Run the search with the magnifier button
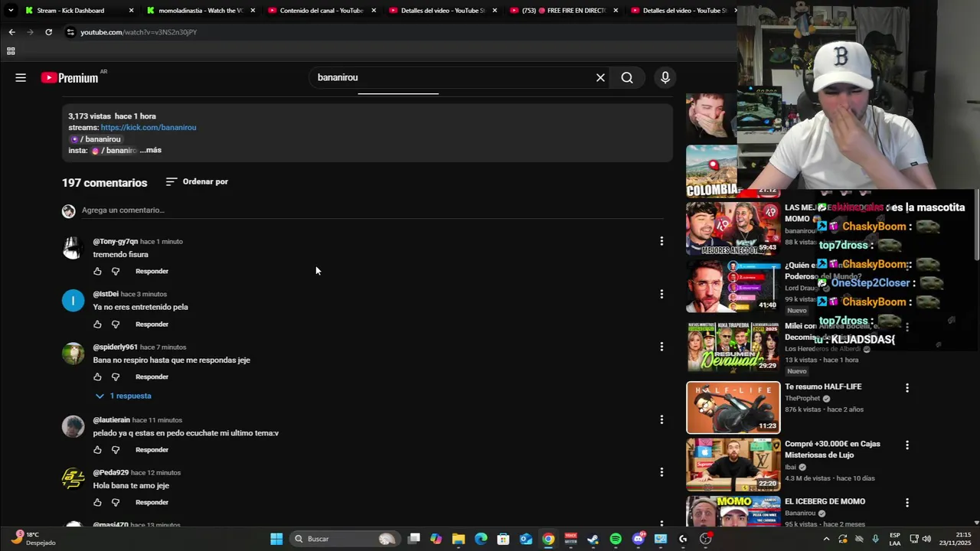This screenshot has height=551, width=980. pos(627,77)
